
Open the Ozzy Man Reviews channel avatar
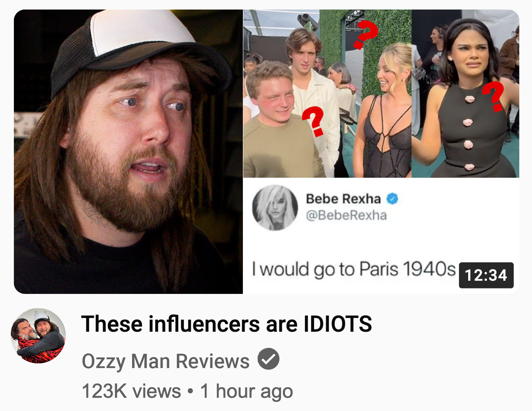(x=38, y=336)
